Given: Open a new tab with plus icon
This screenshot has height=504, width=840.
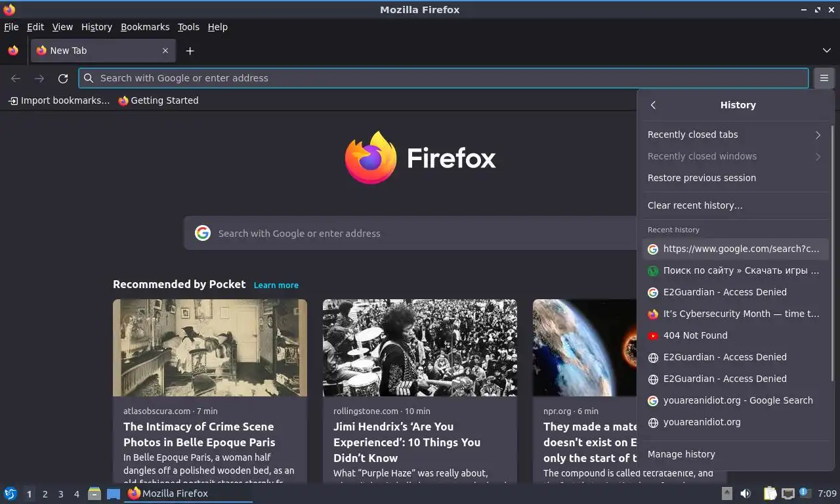Looking at the screenshot, I should (190, 51).
